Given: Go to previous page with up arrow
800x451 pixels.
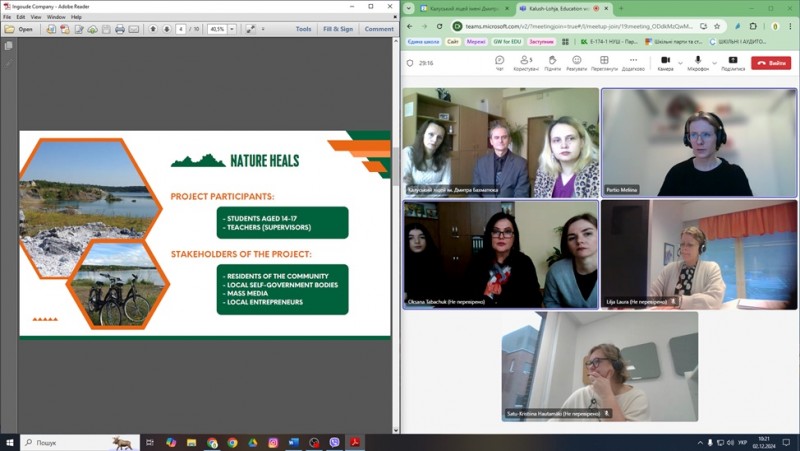Looking at the screenshot, I should (153, 29).
